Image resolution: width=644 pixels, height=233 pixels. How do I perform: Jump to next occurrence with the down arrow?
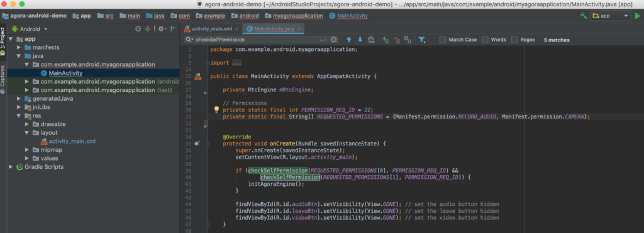tap(360, 40)
